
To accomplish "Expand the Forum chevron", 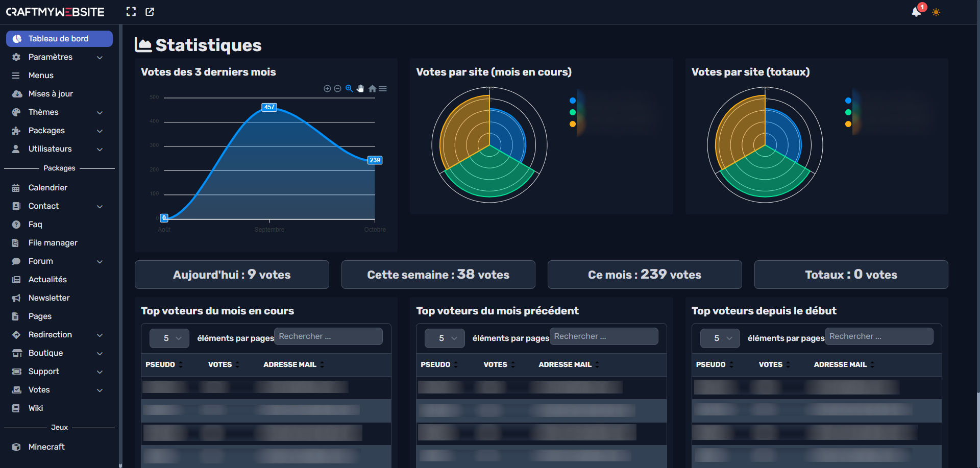I will coord(100,261).
